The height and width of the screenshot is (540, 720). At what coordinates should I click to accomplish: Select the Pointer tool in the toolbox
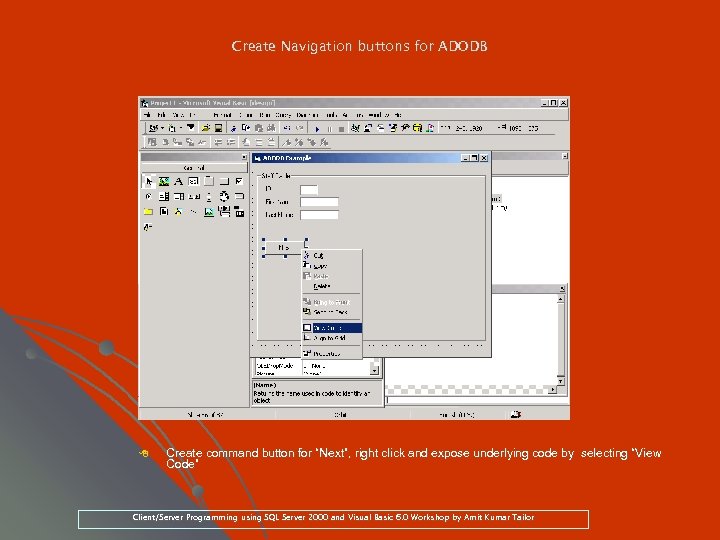(x=148, y=181)
